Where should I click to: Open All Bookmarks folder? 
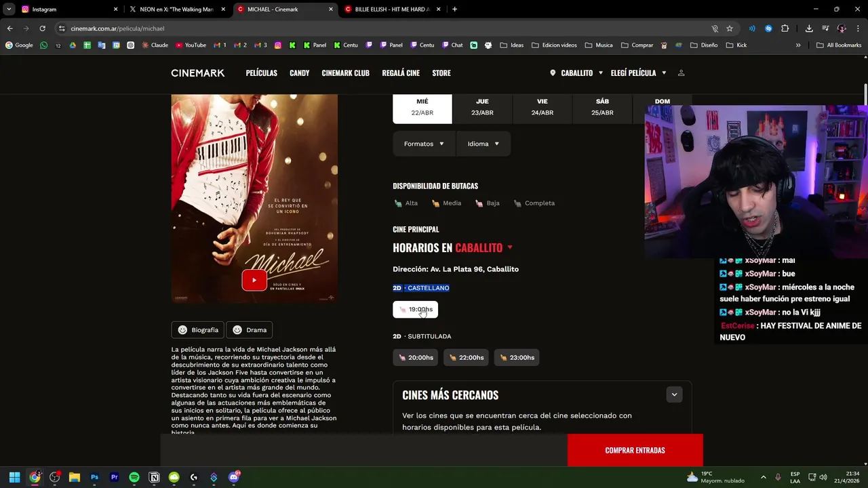[838, 45]
